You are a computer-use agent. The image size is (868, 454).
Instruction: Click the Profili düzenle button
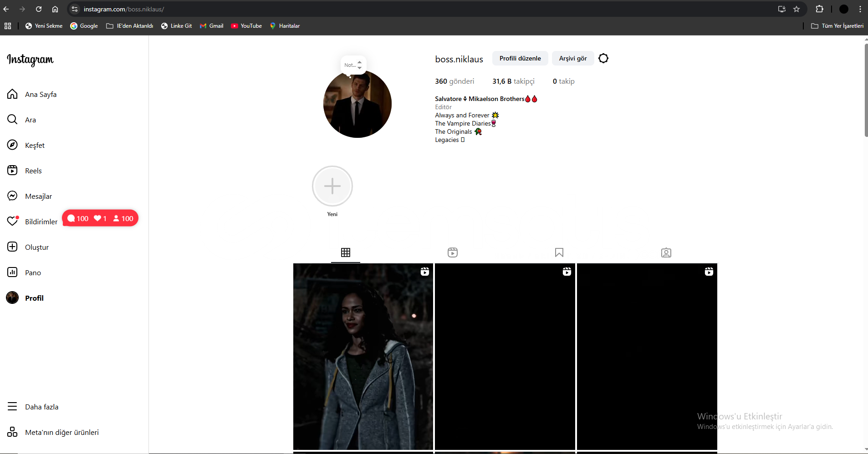(x=520, y=58)
